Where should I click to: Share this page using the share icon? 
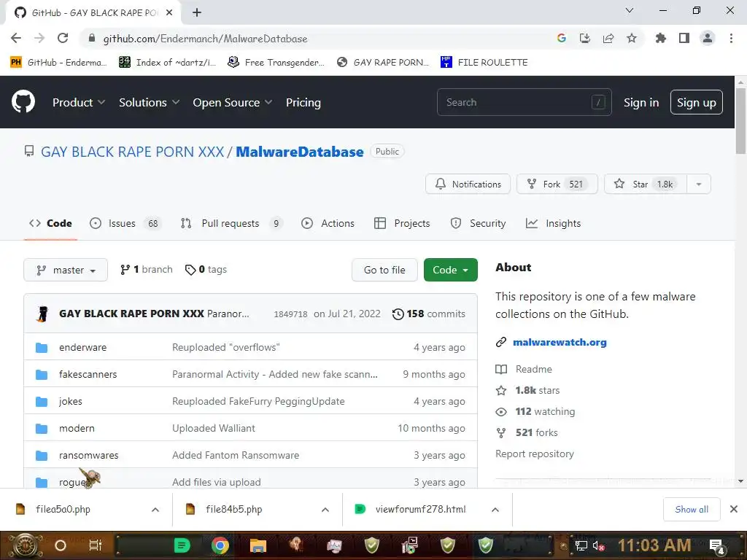[608, 38]
